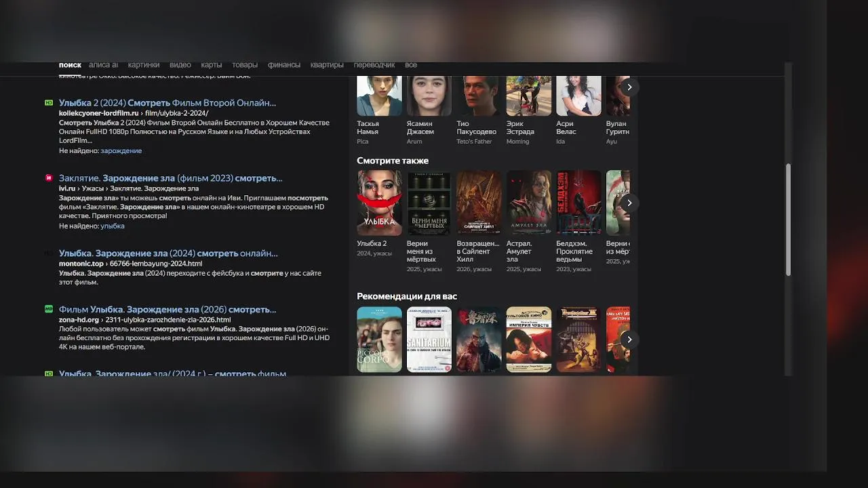The width and height of the screenshot is (868, 488).
Task: Open the квартиры tab
Action: pyautogui.click(x=327, y=65)
